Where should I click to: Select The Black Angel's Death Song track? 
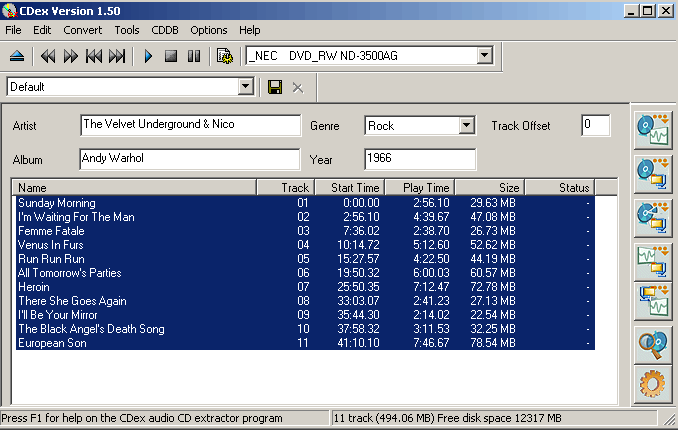click(305, 329)
